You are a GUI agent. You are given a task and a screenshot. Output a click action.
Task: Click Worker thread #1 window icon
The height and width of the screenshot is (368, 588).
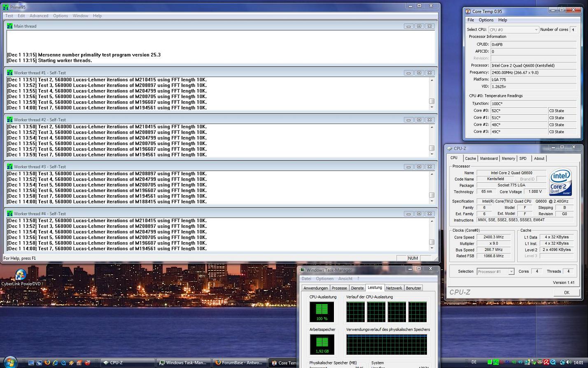[10, 73]
